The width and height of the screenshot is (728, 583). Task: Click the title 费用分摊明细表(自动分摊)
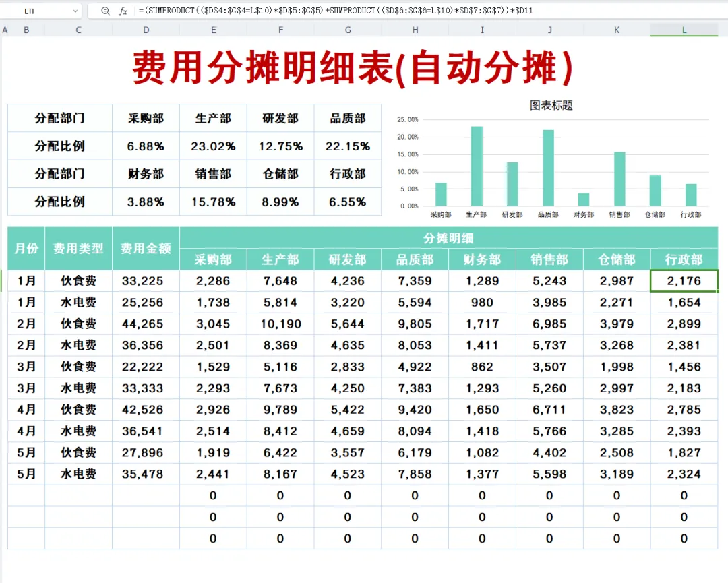(x=353, y=68)
